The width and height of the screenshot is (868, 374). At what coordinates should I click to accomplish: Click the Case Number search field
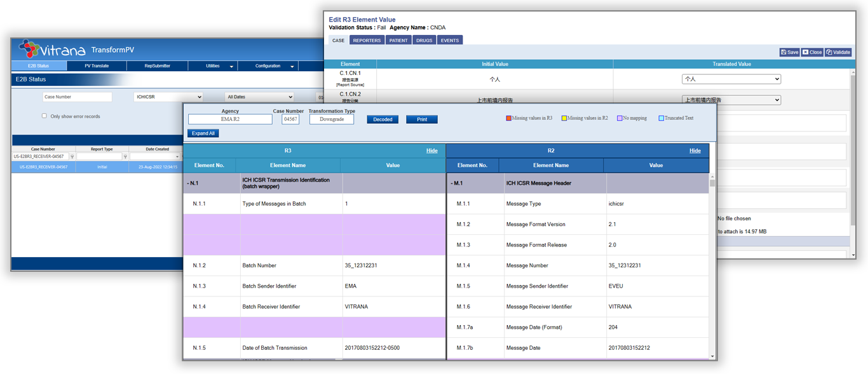(77, 97)
